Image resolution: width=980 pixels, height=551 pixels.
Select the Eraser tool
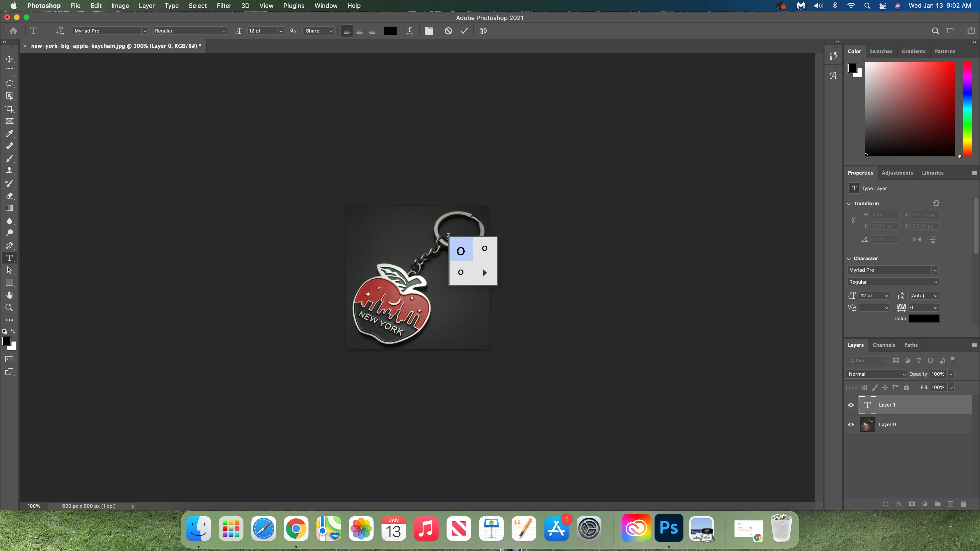tap(10, 196)
